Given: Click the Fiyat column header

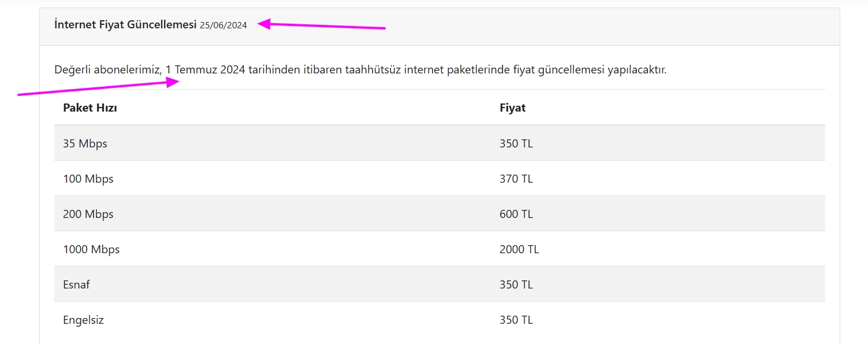Looking at the screenshot, I should click(513, 108).
